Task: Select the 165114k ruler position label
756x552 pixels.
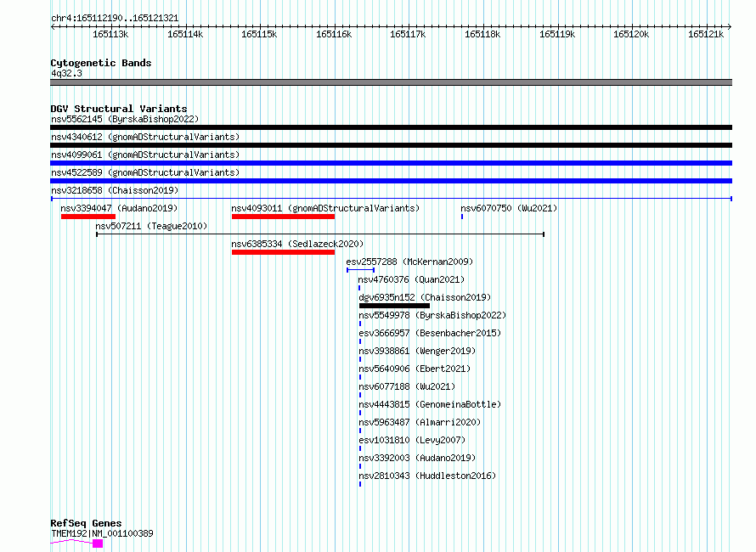Action: (x=185, y=34)
